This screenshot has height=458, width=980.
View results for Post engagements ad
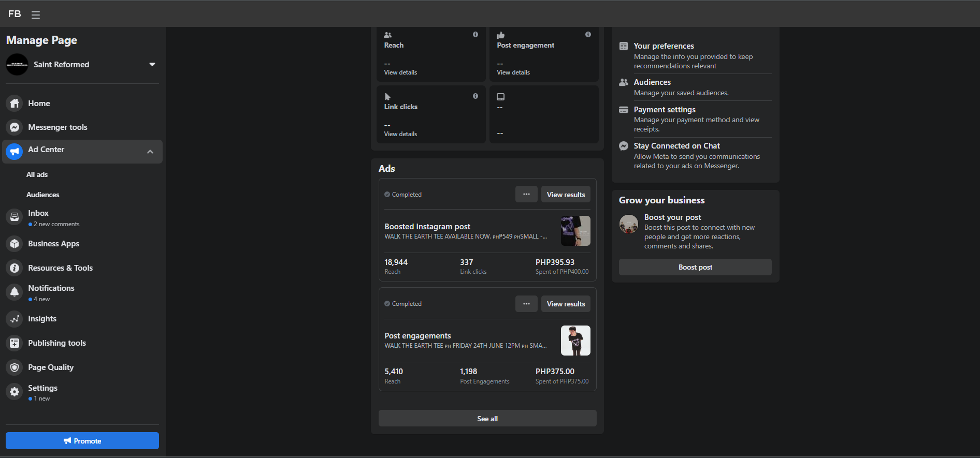(566, 304)
